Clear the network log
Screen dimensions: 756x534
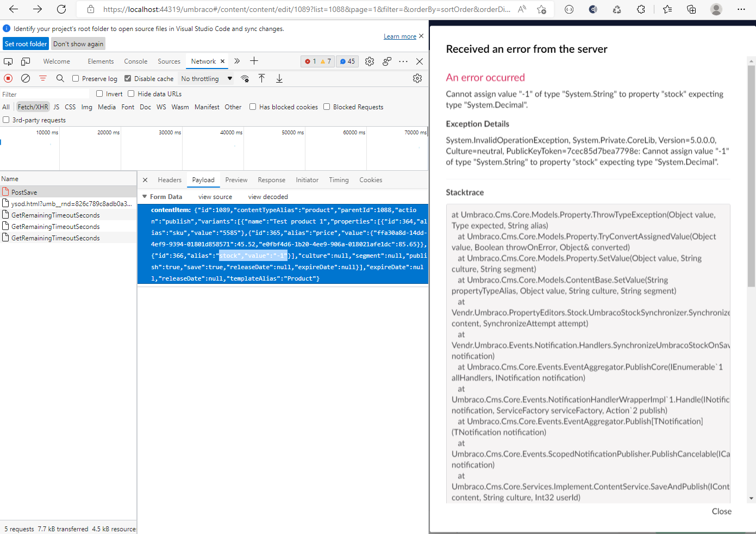(26, 78)
